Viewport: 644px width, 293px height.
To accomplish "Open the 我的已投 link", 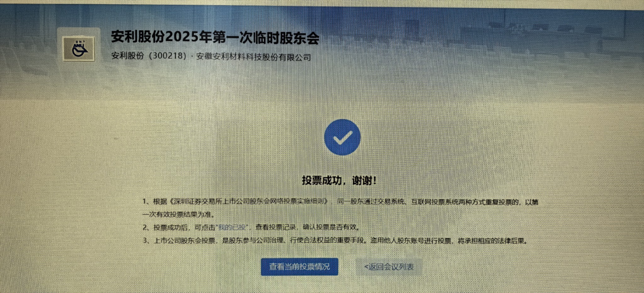I will tap(232, 227).
